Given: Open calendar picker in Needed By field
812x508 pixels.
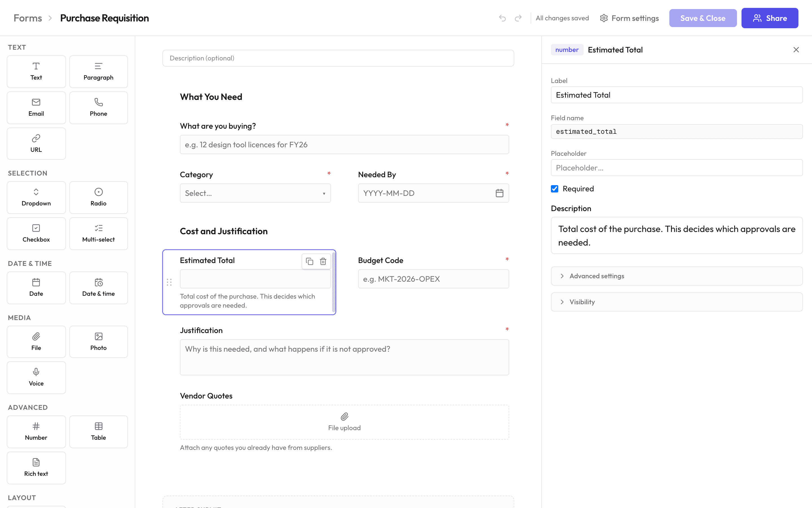Looking at the screenshot, I should [x=499, y=193].
